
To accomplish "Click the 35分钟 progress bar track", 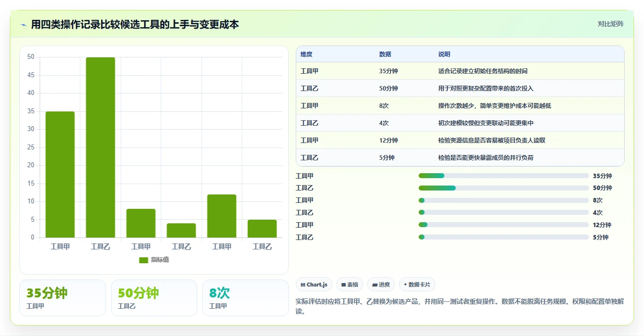I will tap(503, 176).
